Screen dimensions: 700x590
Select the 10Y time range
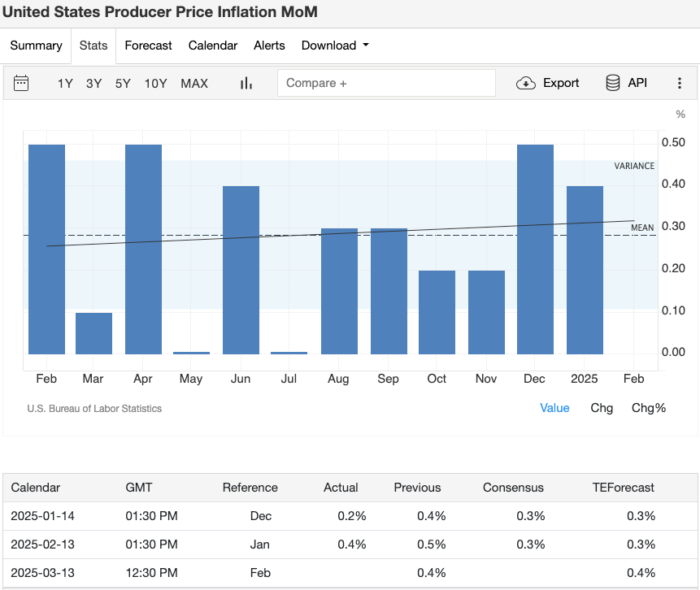pyautogui.click(x=155, y=83)
